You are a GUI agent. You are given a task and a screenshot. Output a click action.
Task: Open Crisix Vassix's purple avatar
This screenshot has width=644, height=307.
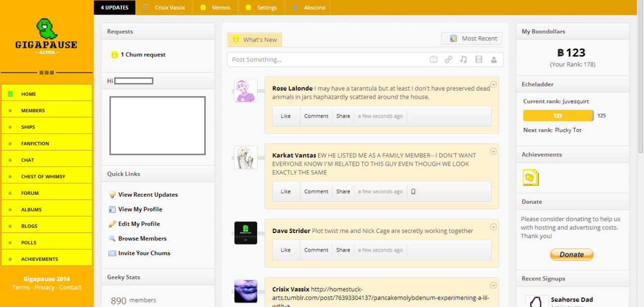pyautogui.click(x=246, y=291)
